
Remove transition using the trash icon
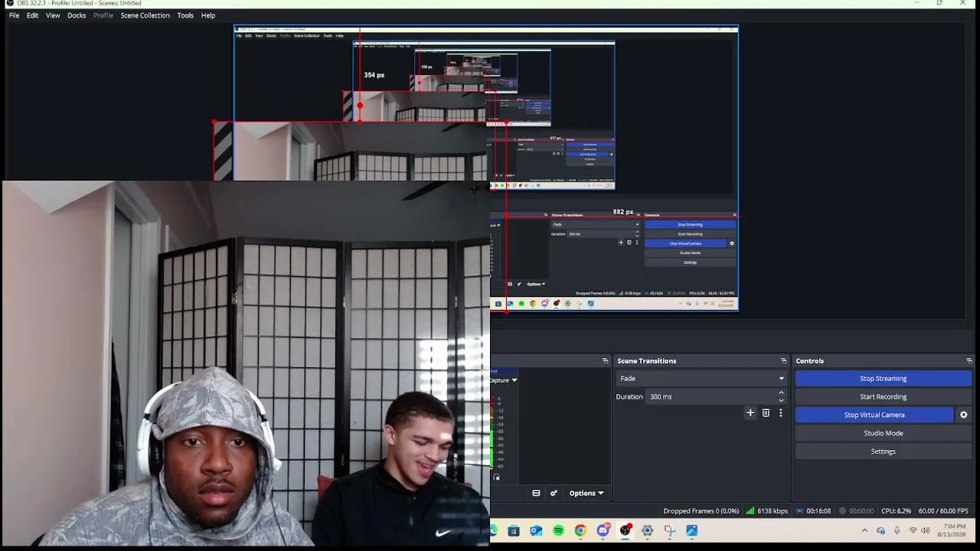click(x=766, y=413)
